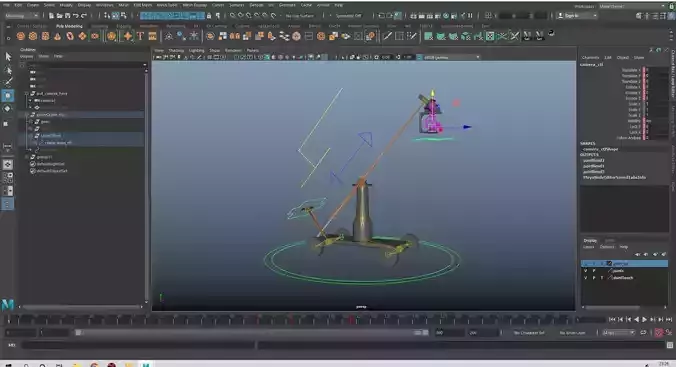Screen dimensions: 676x367
Task: Click the polygon cone shelf icon
Action: (x=57, y=37)
